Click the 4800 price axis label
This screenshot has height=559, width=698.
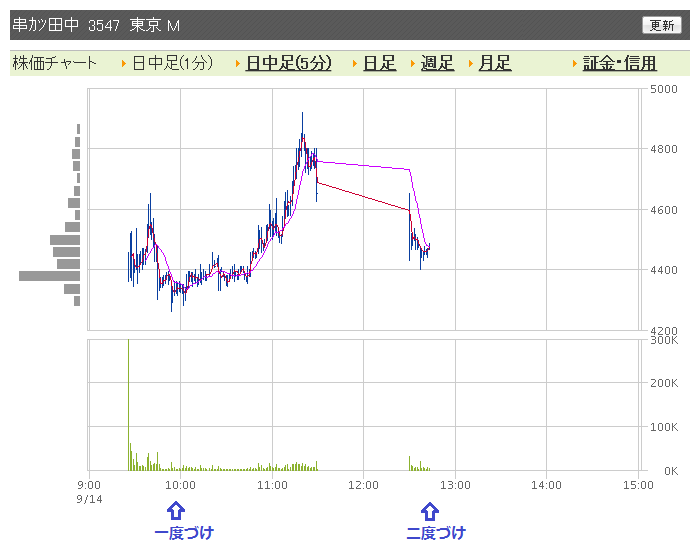coord(664,149)
